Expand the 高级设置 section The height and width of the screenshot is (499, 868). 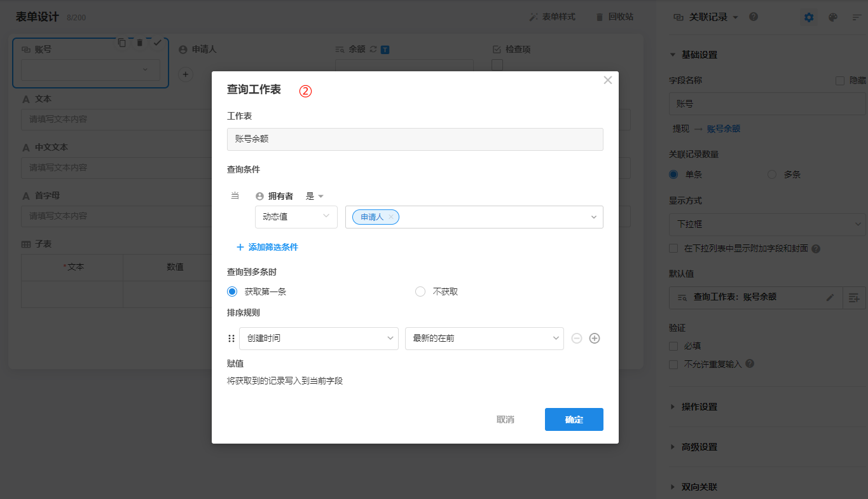click(699, 447)
